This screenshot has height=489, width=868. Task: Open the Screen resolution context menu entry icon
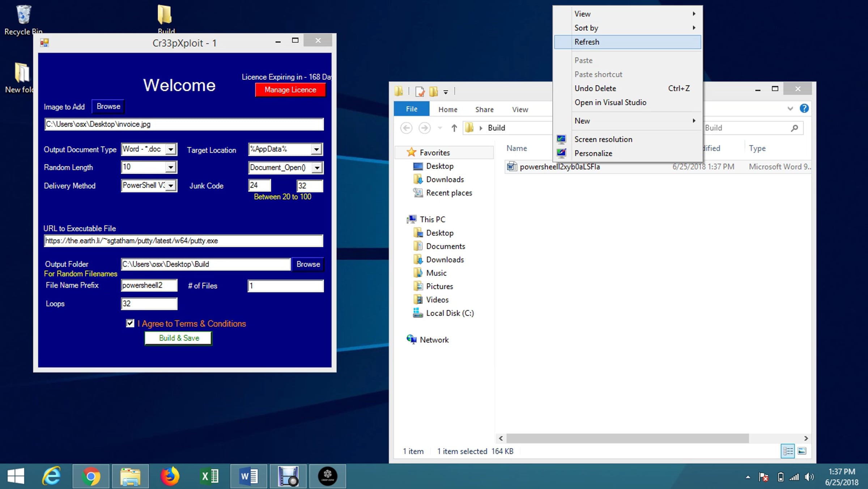(561, 139)
